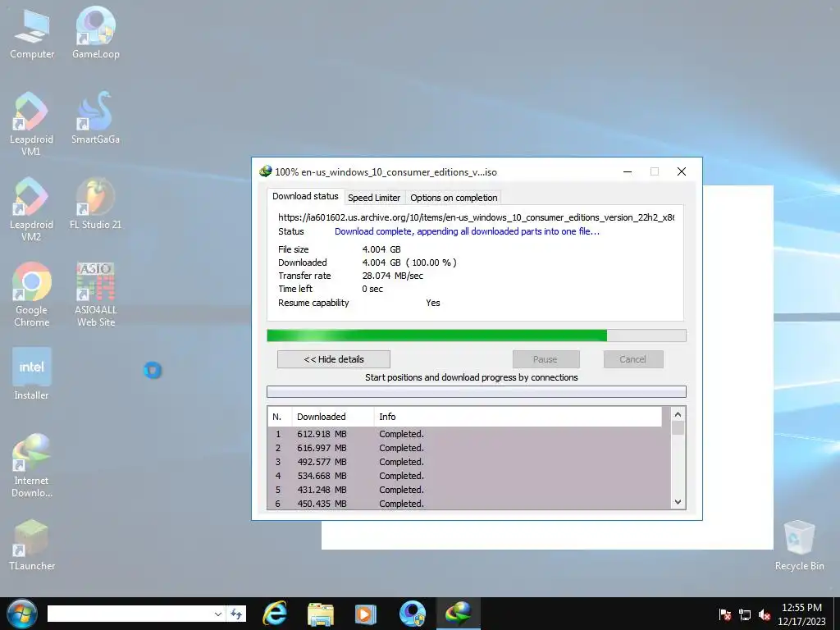Select the ASIO4ALL Web Site icon

click(x=96, y=294)
